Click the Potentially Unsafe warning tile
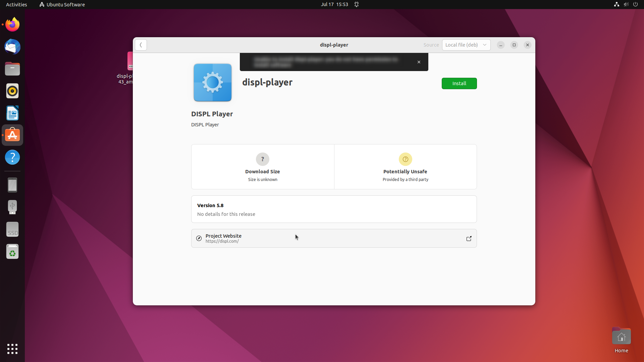The width and height of the screenshot is (644, 362). [x=405, y=167]
